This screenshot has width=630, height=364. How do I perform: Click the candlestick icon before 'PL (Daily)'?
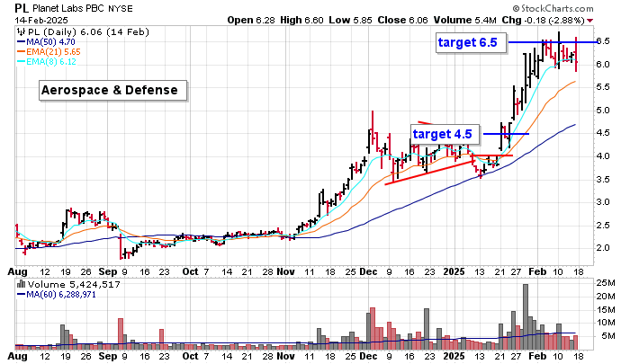pyautogui.click(x=21, y=32)
